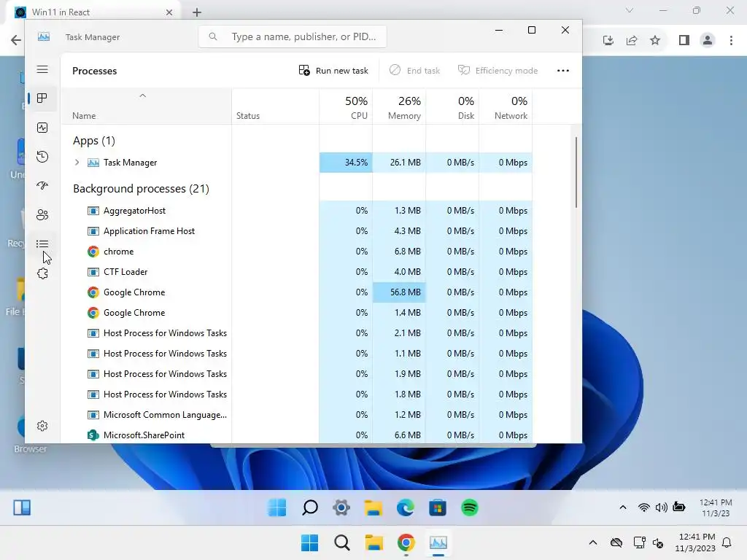Screen dimensions: 747x560
Task: Open Microsoft Store on inner taskbar
Action: pyautogui.click(x=438, y=507)
